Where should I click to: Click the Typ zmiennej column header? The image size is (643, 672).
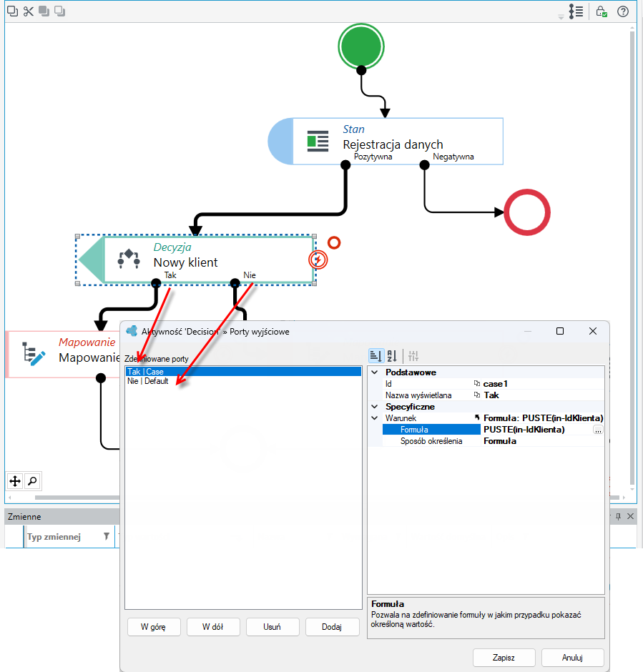(x=69, y=537)
